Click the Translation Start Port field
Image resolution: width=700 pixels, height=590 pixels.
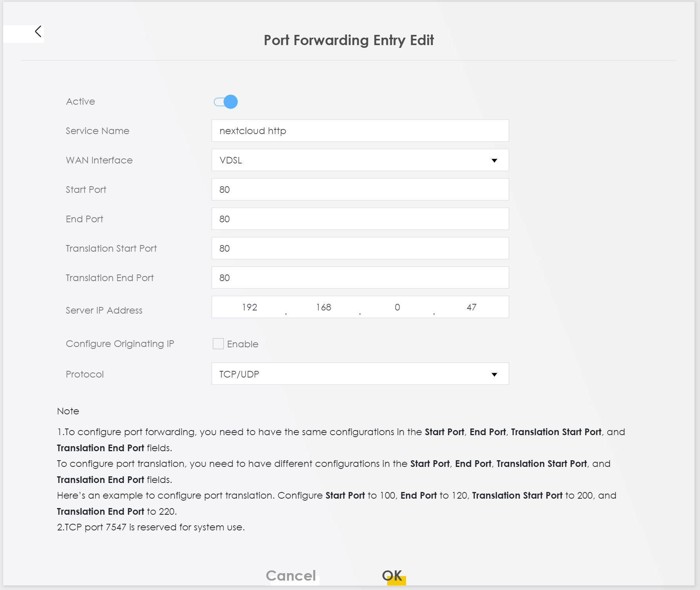[360, 248]
